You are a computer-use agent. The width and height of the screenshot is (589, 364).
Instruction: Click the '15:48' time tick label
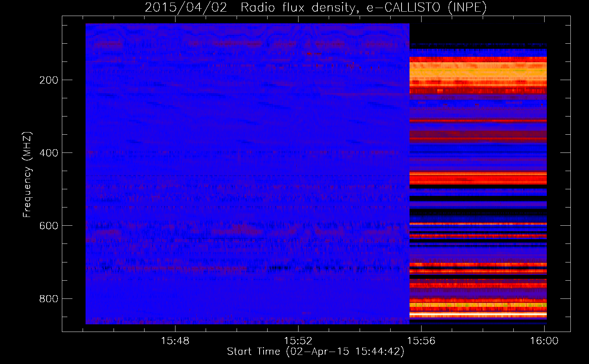[x=175, y=341]
